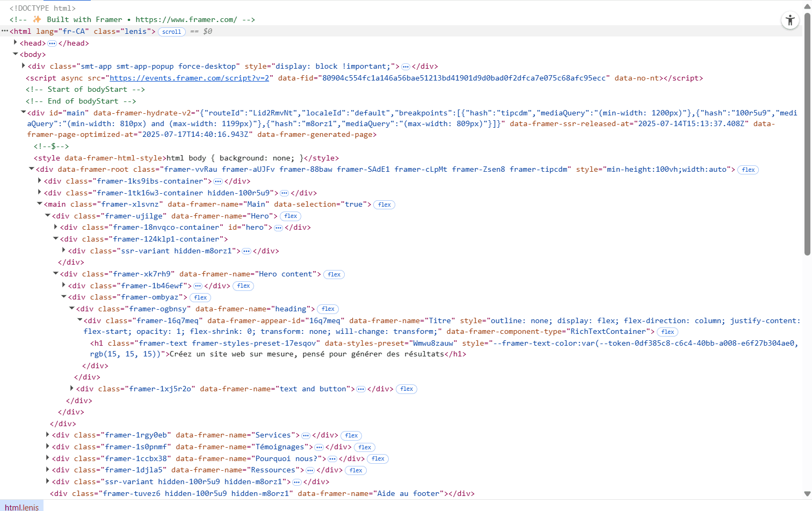The image size is (812, 511).
Task: Click ellipsis badge in framer-1tk16w3-container row
Action: tap(285, 193)
